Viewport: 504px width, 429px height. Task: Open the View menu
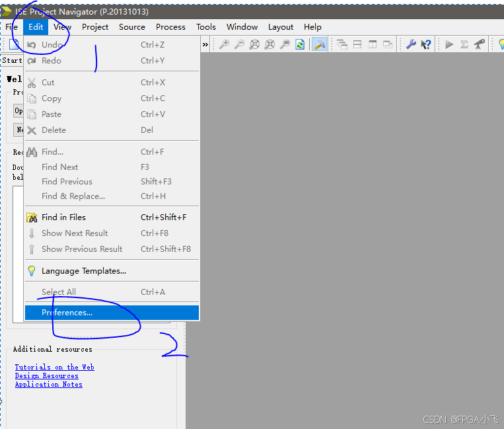62,27
